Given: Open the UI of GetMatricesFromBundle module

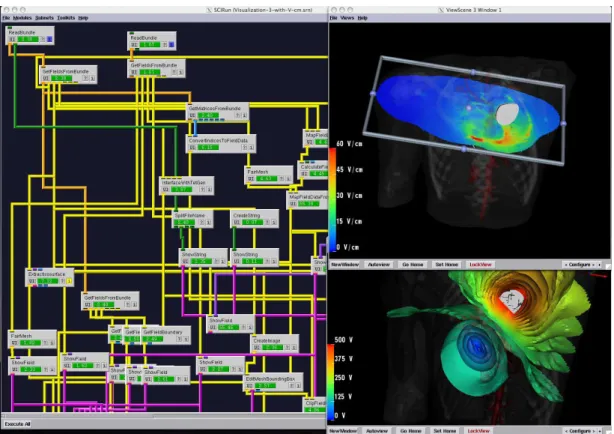Looking at the screenshot, I should pyautogui.click(x=192, y=115).
